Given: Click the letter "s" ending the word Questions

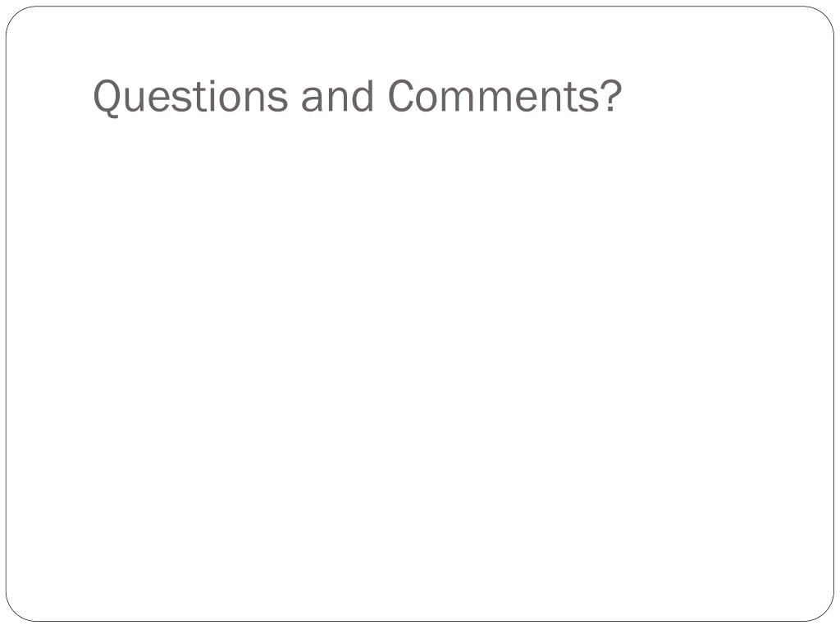Looking at the screenshot, I should 279,99.
